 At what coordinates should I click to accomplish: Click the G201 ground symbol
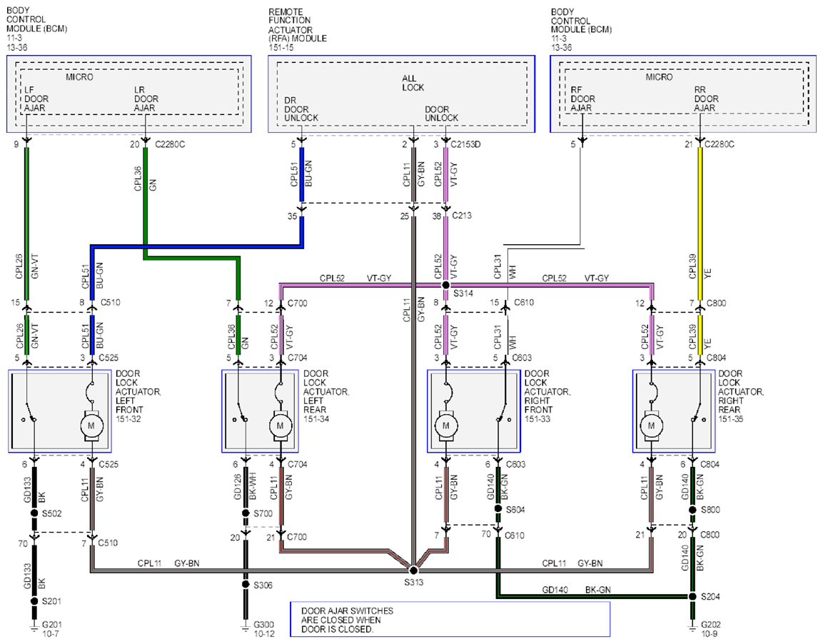tap(34, 627)
